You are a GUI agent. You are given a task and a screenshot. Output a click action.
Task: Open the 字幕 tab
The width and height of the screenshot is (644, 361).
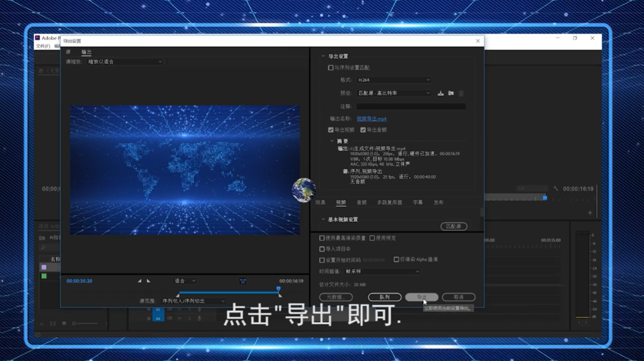(418, 202)
